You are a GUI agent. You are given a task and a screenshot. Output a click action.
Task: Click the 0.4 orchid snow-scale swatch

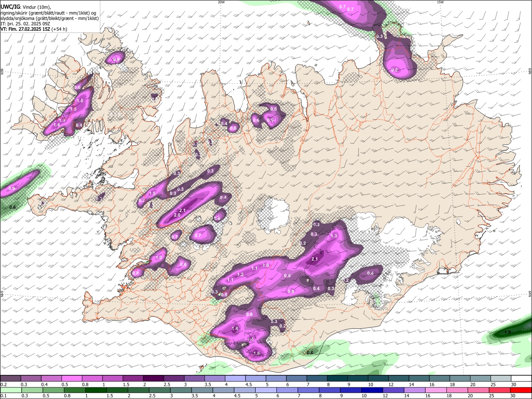pyautogui.click(x=51, y=379)
